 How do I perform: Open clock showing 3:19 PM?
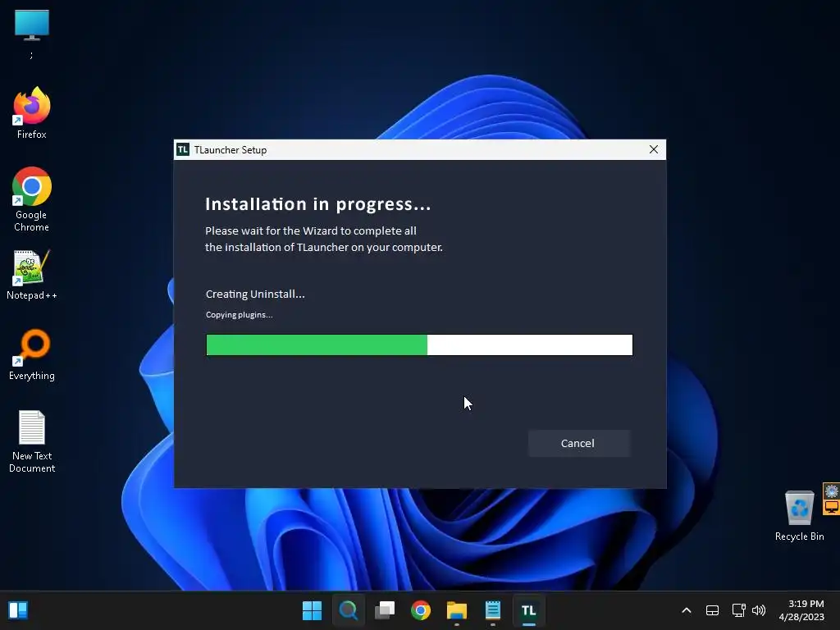click(x=801, y=610)
